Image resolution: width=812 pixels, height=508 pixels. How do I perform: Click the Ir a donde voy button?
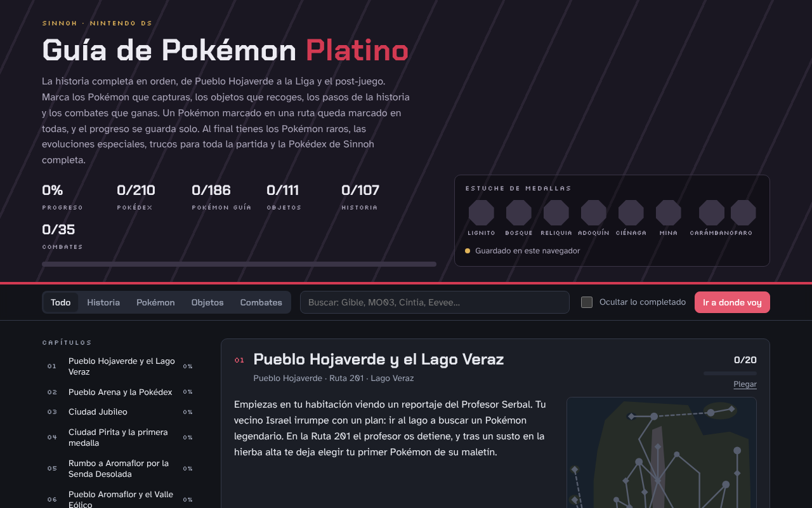732,302
